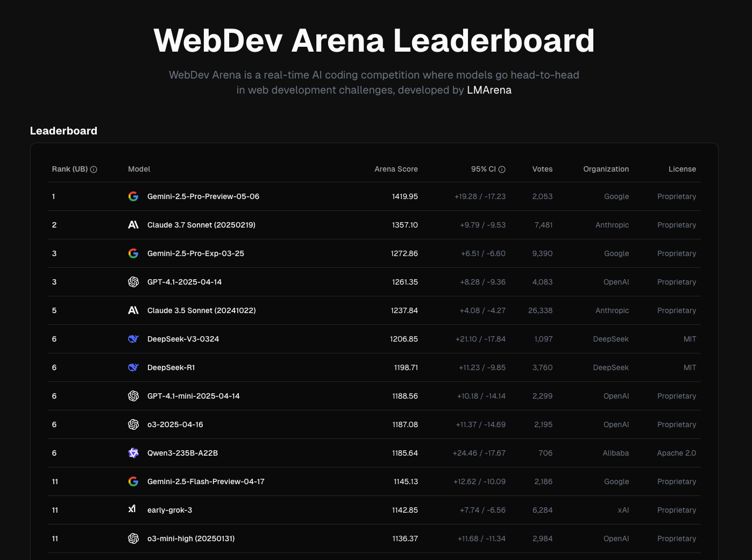Click the Qwen logo beside Qwen3-235B-A22B
The width and height of the screenshot is (752, 560).
(133, 453)
